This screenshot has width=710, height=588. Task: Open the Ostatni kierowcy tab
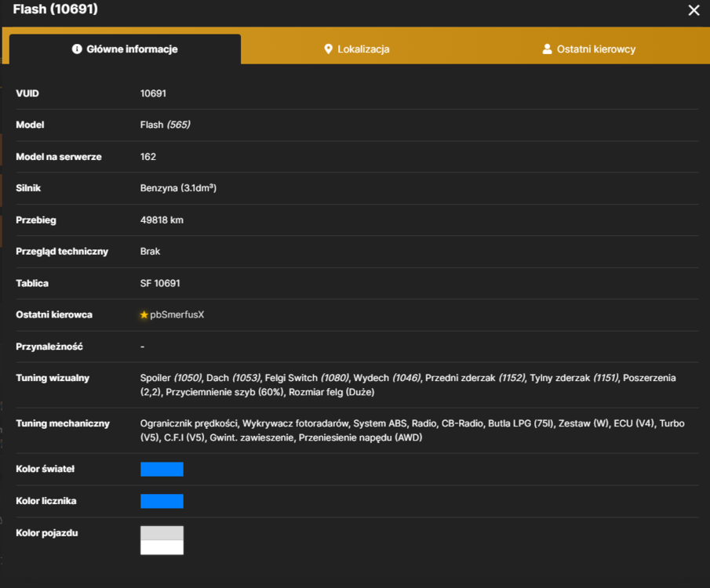[x=589, y=49]
